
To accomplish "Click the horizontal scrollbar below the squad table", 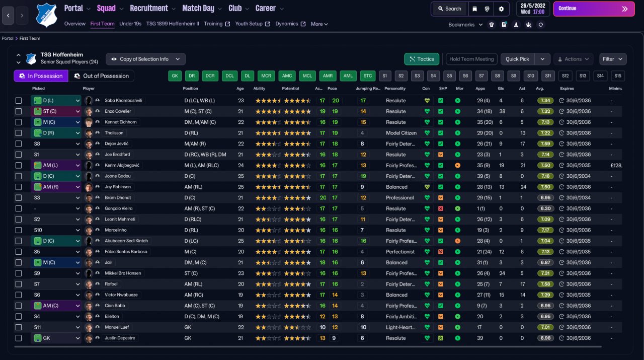I will click(x=307, y=346).
